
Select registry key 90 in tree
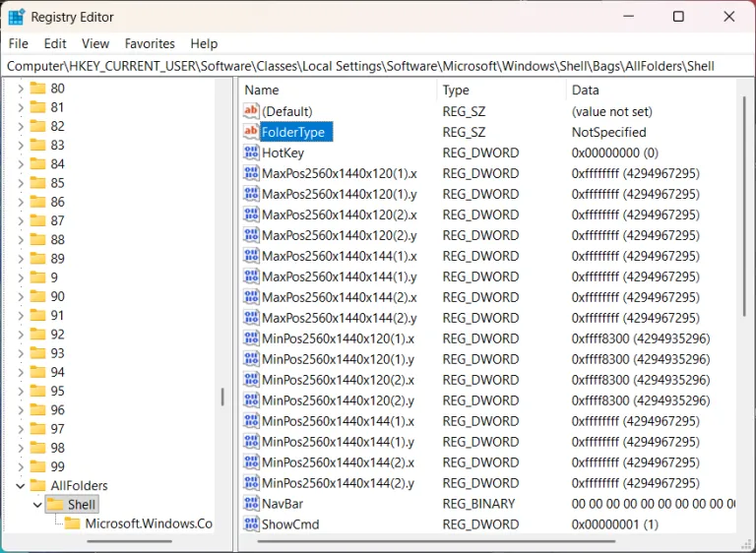(x=57, y=296)
